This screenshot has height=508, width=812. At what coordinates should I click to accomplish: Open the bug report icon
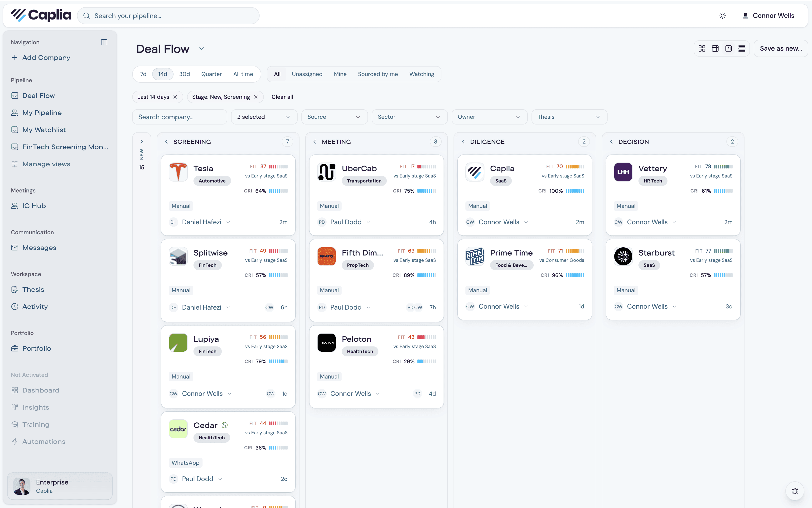coord(795,491)
